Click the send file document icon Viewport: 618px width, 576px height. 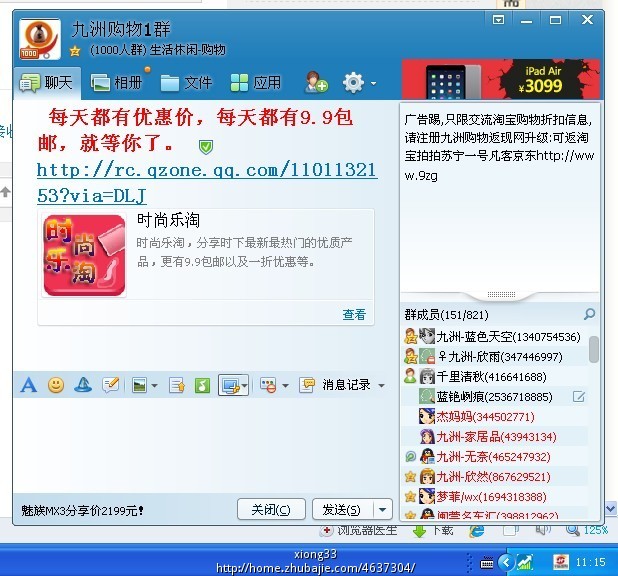click(177, 386)
